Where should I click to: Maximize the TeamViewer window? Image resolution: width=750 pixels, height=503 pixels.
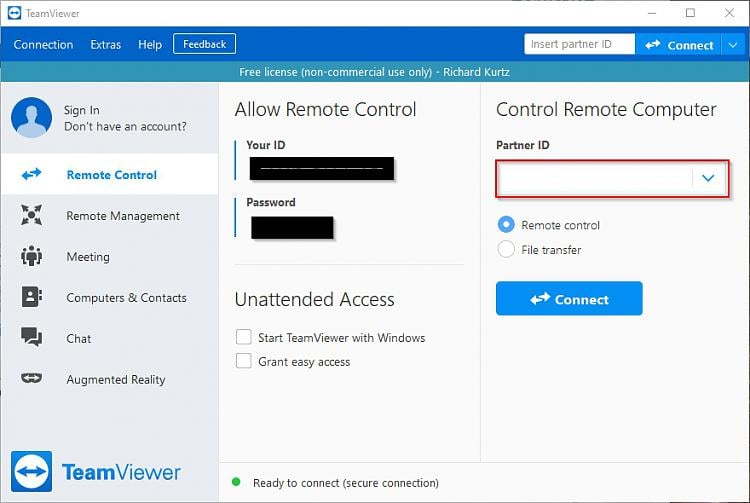point(690,13)
